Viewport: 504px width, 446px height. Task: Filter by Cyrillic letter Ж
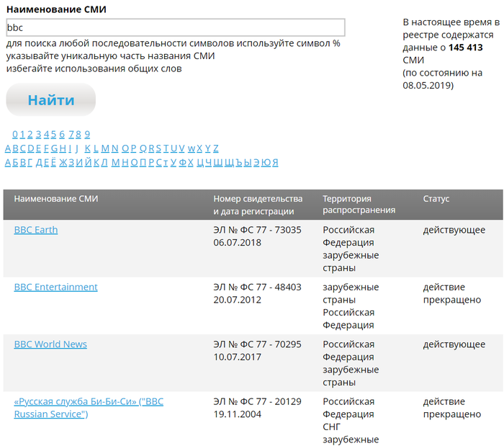62,162
